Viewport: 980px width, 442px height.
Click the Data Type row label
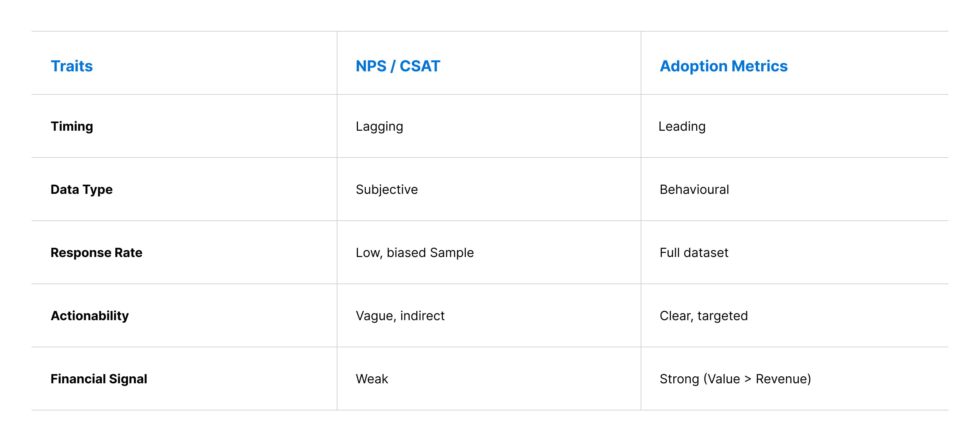coord(82,190)
